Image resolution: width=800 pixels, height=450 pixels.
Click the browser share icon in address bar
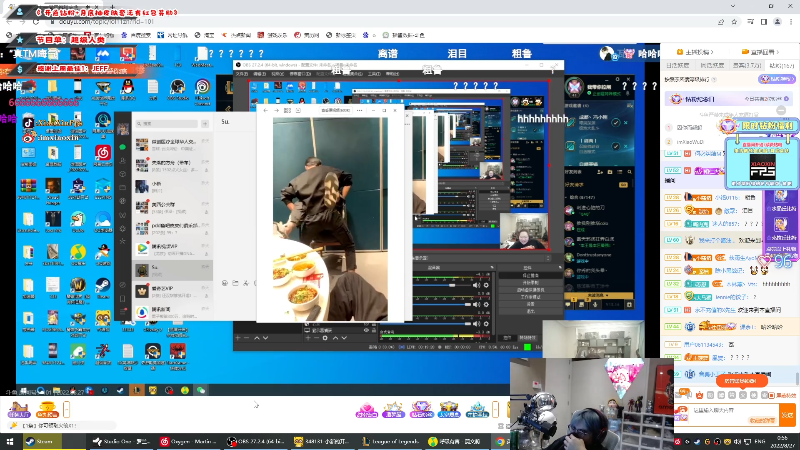point(720,22)
